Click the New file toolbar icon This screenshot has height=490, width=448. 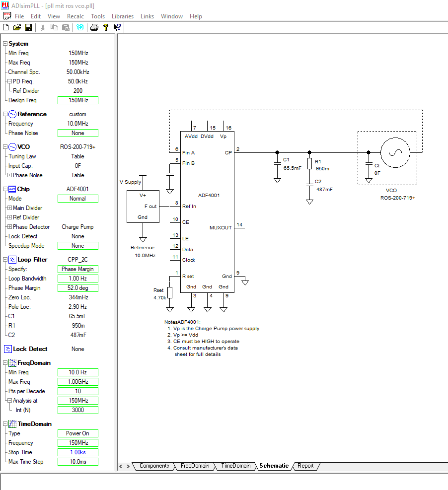point(5,27)
